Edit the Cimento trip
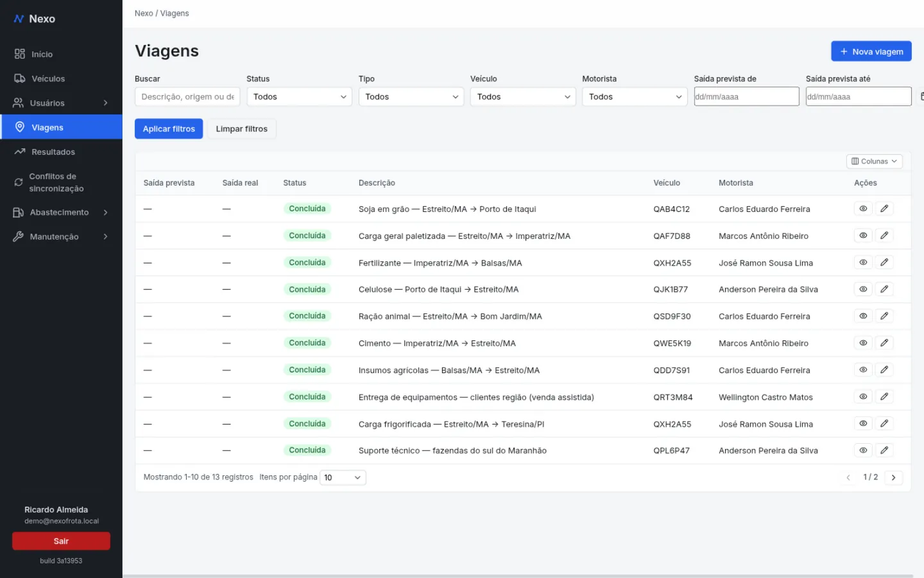Image resolution: width=924 pixels, height=578 pixels. pyautogui.click(x=884, y=343)
